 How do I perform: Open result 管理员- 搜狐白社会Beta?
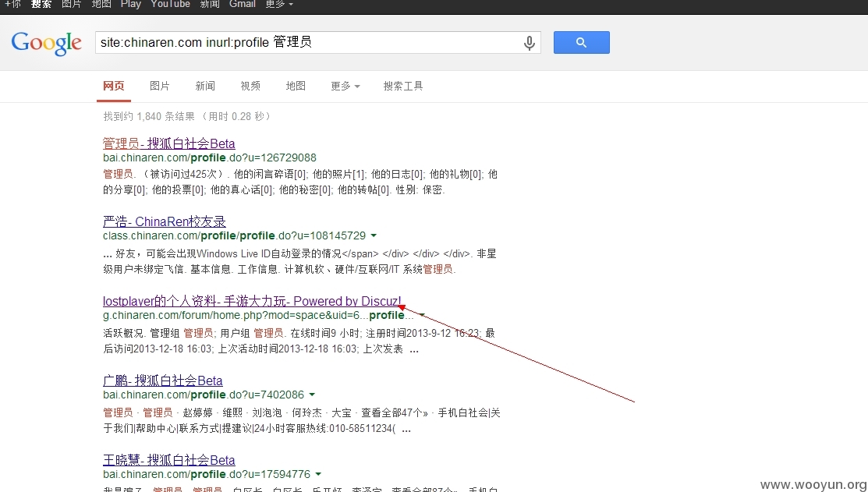point(168,143)
